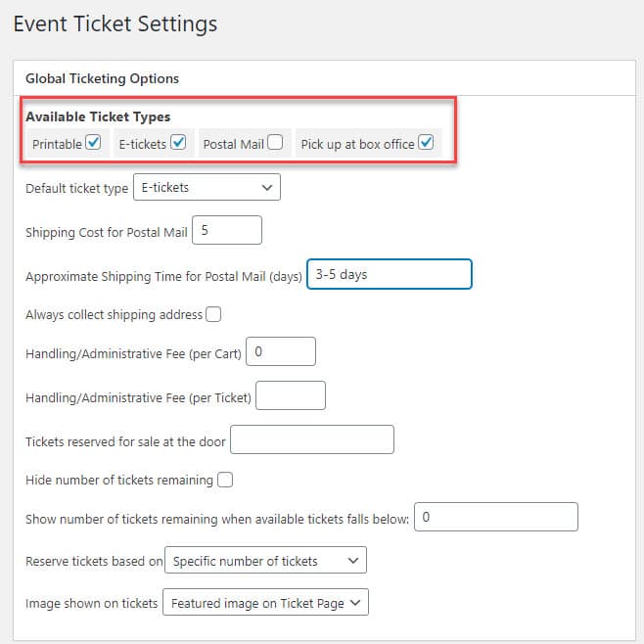
Task: Focus the Approximate Shipping Time field
Action: point(389,275)
